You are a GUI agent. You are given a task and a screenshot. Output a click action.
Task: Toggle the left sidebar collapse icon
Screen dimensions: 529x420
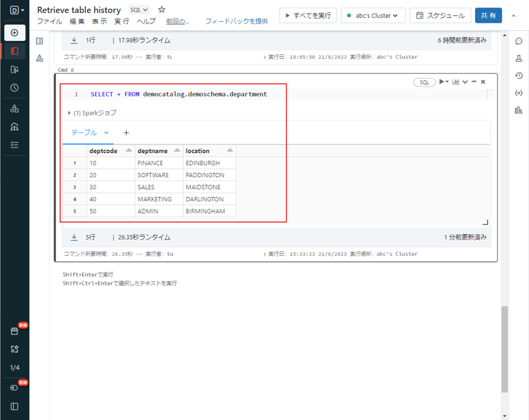click(x=14, y=406)
